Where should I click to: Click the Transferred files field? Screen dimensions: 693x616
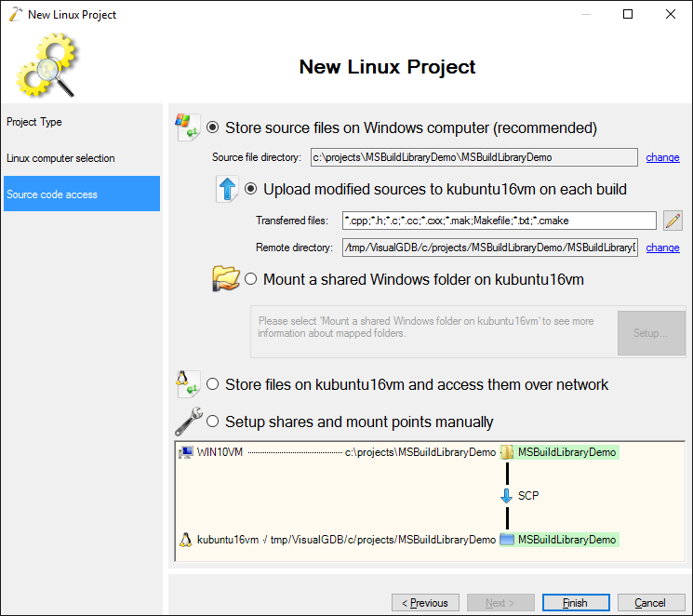pos(499,221)
